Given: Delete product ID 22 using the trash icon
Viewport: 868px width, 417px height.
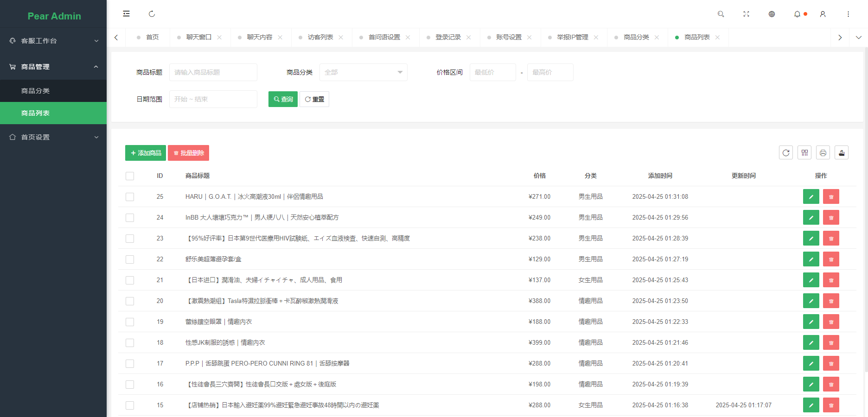Looking at the screenshot, I should coord(831,259).
